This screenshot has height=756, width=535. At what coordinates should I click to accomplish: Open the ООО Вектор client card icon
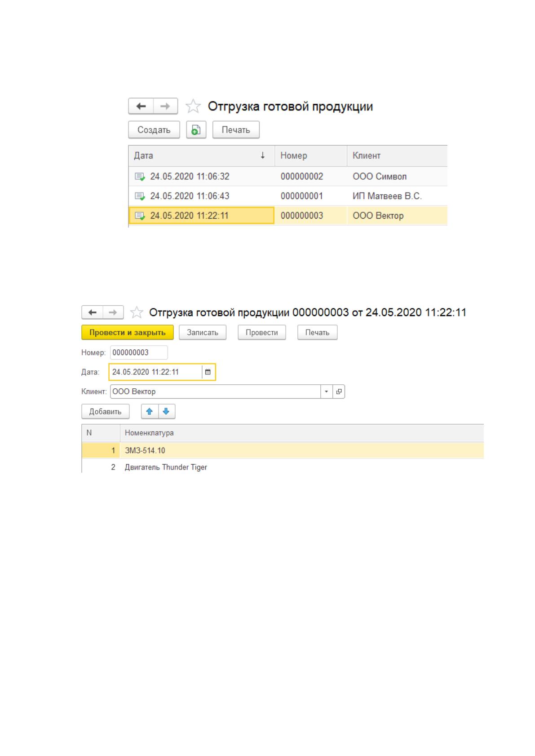(x=339, y=391)
